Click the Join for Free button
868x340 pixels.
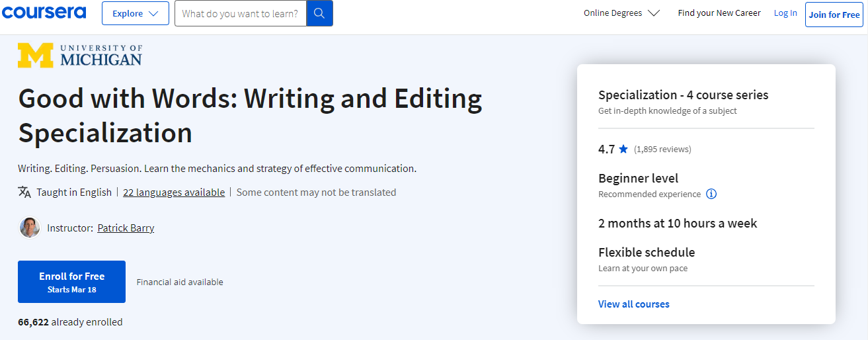pos(834,14)
